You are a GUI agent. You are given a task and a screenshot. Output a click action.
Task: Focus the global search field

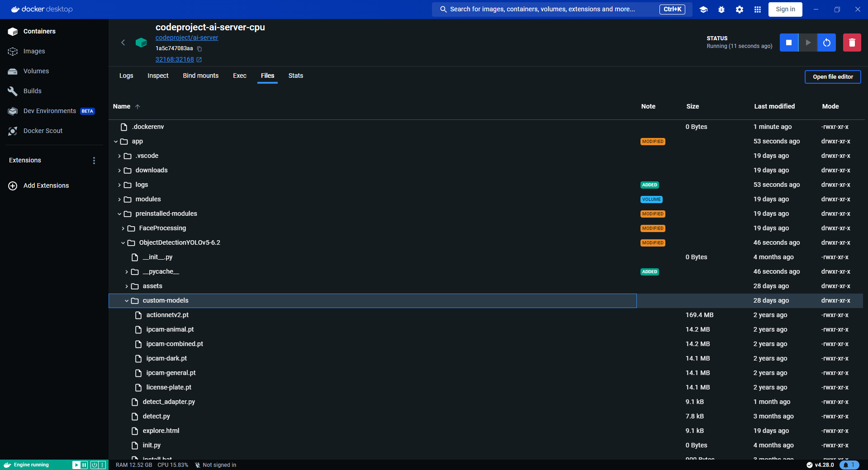tap(562, 9)
